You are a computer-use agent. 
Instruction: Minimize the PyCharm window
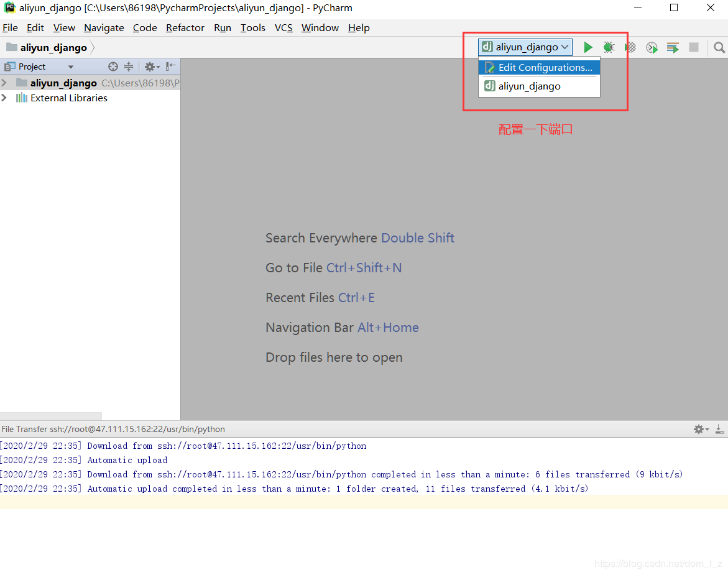point(637,7)
